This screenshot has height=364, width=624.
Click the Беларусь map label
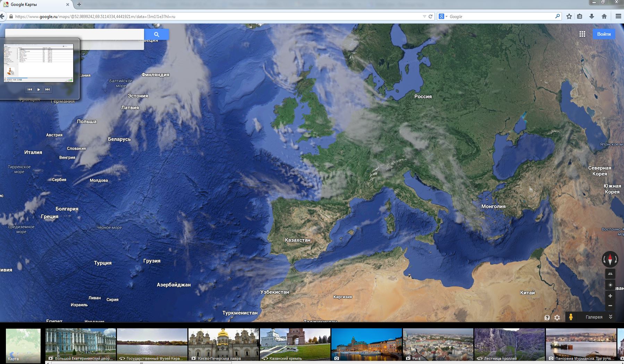point(119,139)
